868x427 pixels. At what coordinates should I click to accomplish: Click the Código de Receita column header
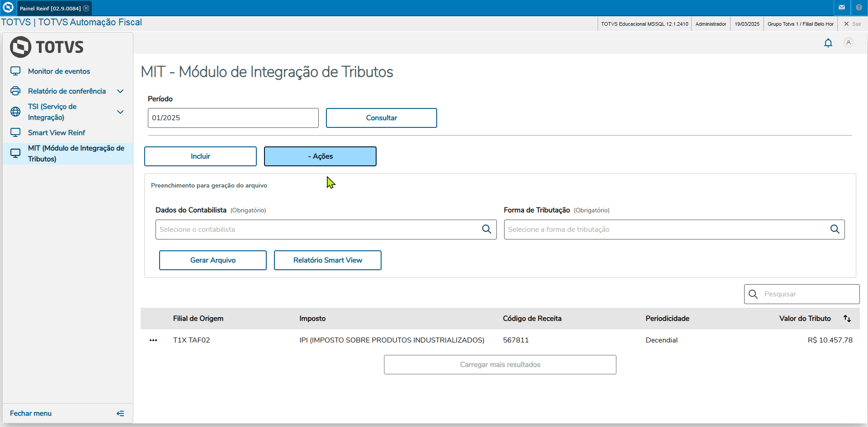[x=532, y=319]
